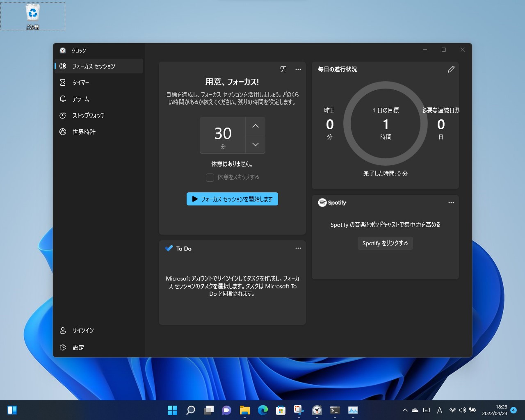Open the Spotify card options menu
The height and width of the screenshot is (420, 525).
451,202
